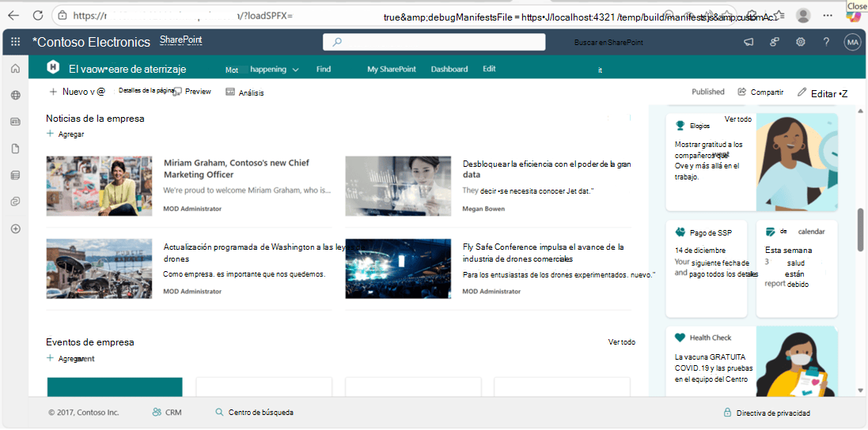Click the page vertical scrollbar thumb
Image resolution: width=868 pixels, height=430 pixels.
[859, 229]
